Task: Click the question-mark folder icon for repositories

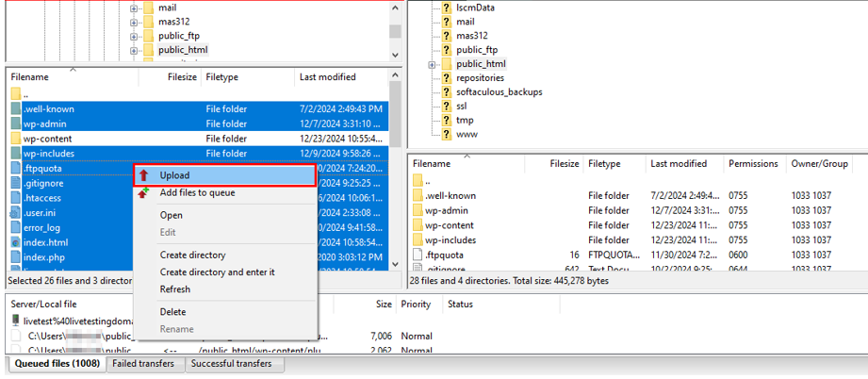Action: point(446,78)
